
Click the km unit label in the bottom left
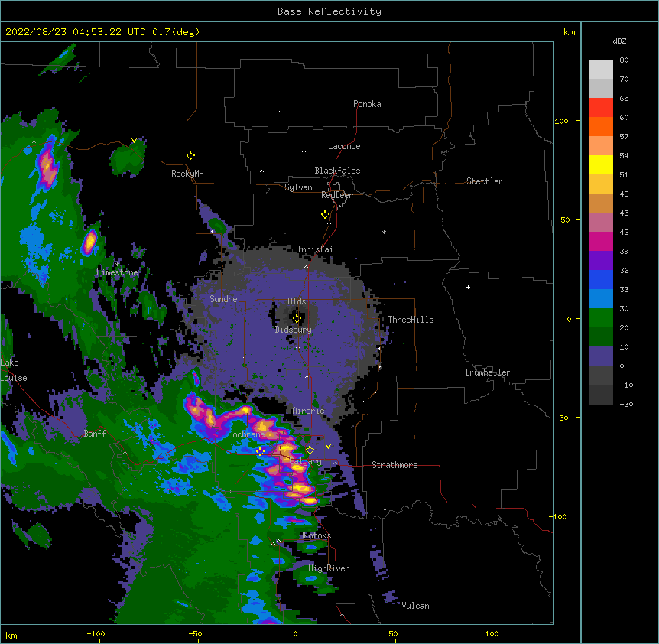11,635
